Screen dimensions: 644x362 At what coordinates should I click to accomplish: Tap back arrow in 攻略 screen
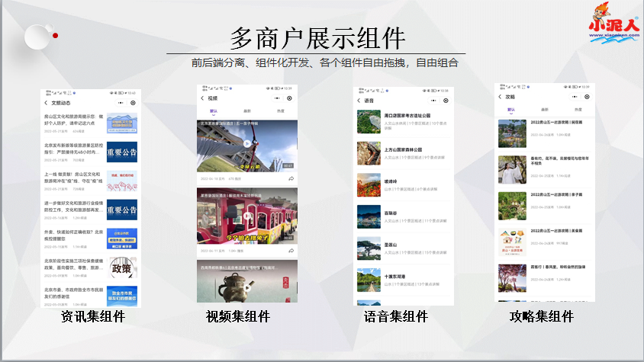point(500,98)
